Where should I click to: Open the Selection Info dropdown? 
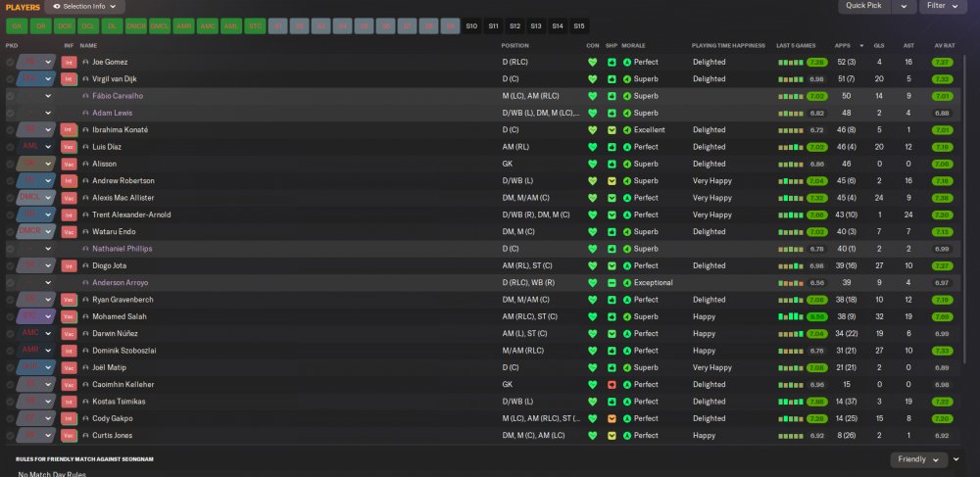[x=84, y=6]
